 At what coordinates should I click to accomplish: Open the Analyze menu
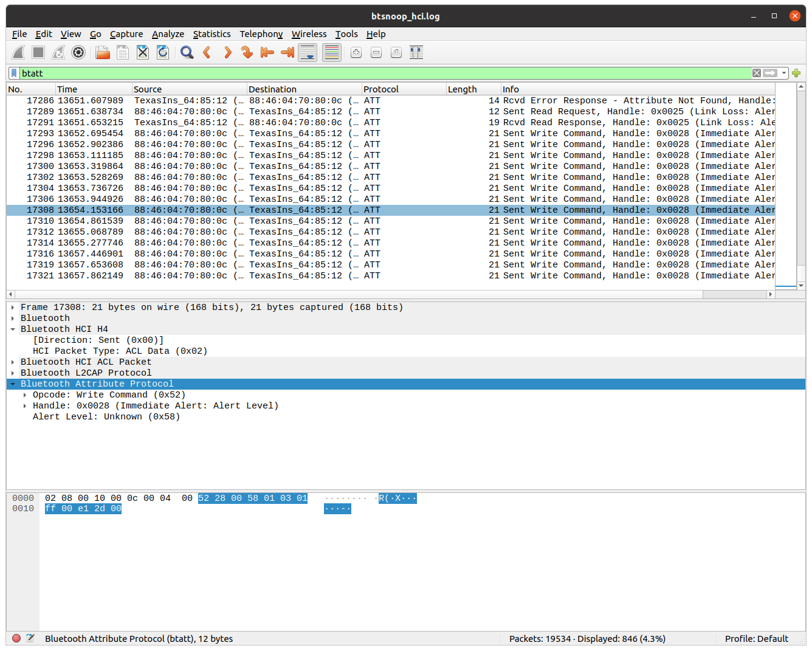(168, 34)
